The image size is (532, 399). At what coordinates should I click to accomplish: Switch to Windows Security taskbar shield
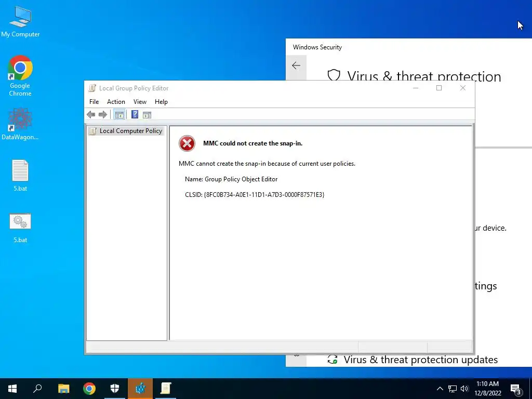click(x=115, y=389)
